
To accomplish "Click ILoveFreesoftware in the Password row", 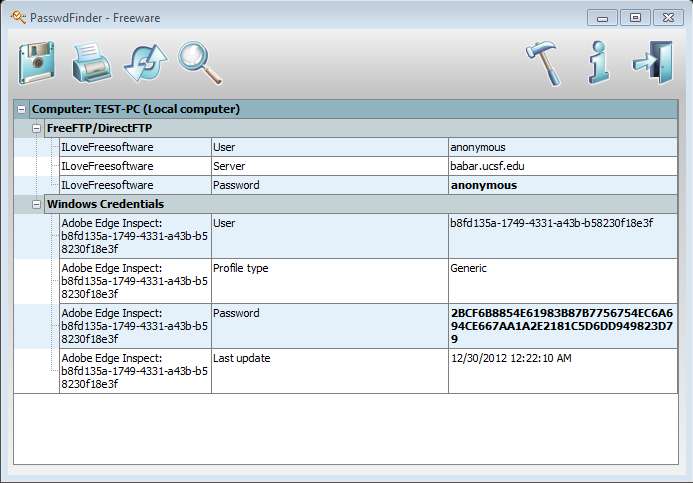I will [x=107, y=185].
